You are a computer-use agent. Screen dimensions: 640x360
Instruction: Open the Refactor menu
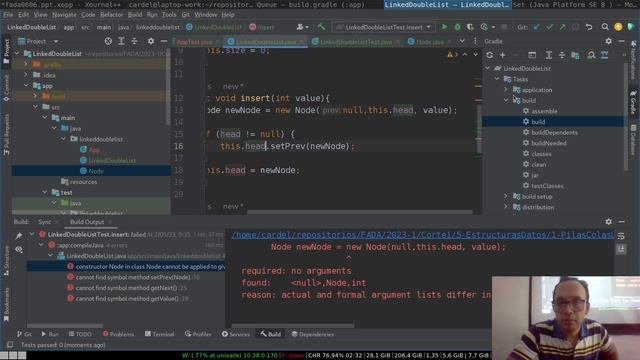pyautogui.click(x=111, y=15)
